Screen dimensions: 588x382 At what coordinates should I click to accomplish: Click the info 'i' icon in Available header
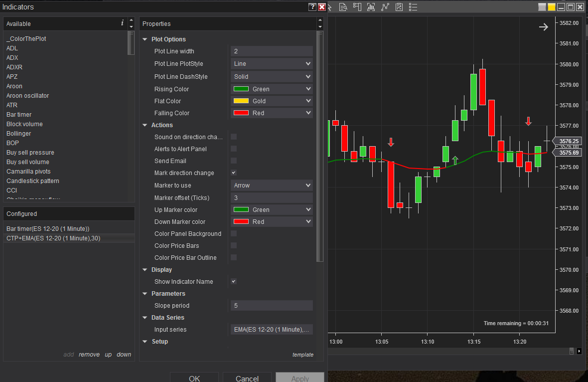(122, 23)
